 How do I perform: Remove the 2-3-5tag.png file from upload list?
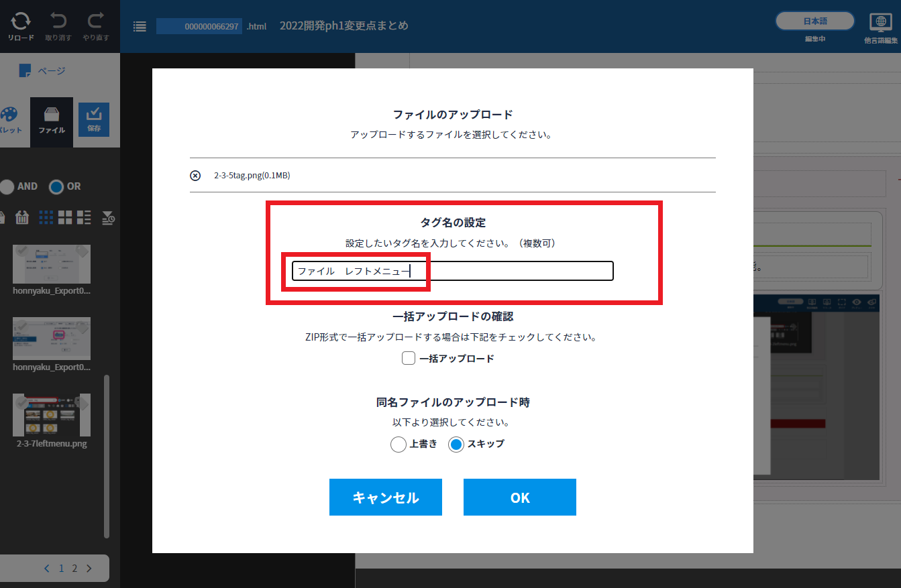[x=195, y=176]
